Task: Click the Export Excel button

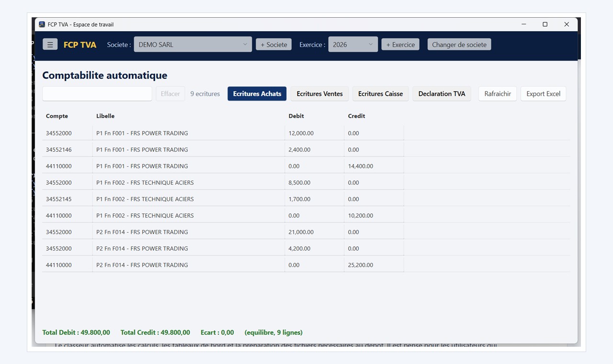Action: [x=543, y=94]
